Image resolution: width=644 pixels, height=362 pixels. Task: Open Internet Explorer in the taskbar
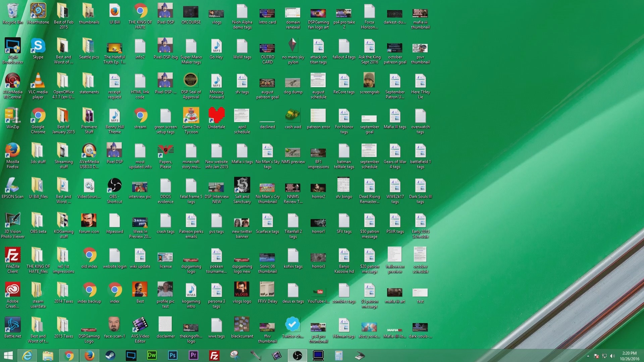pos(27,355)
